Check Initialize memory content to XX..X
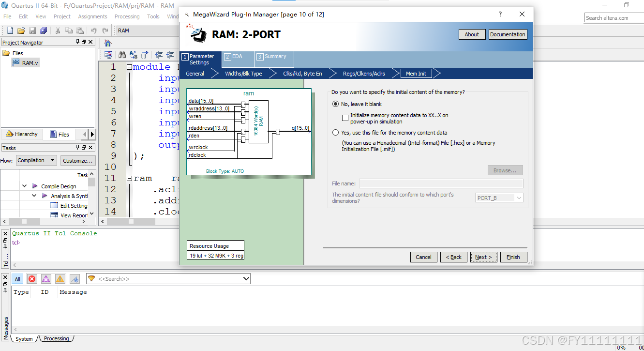The width and height of the screenshot is (644, 351). point(345,118)
